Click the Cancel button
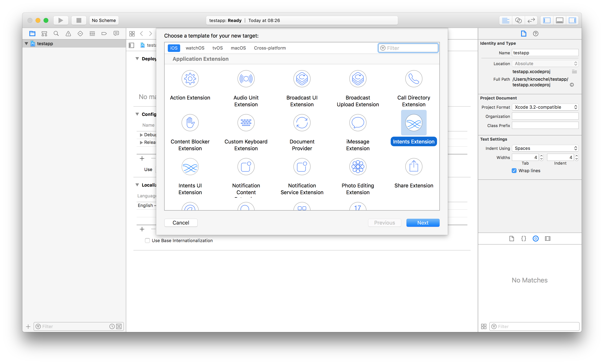This screenshot has width=604, height=364. coord(181,223)
